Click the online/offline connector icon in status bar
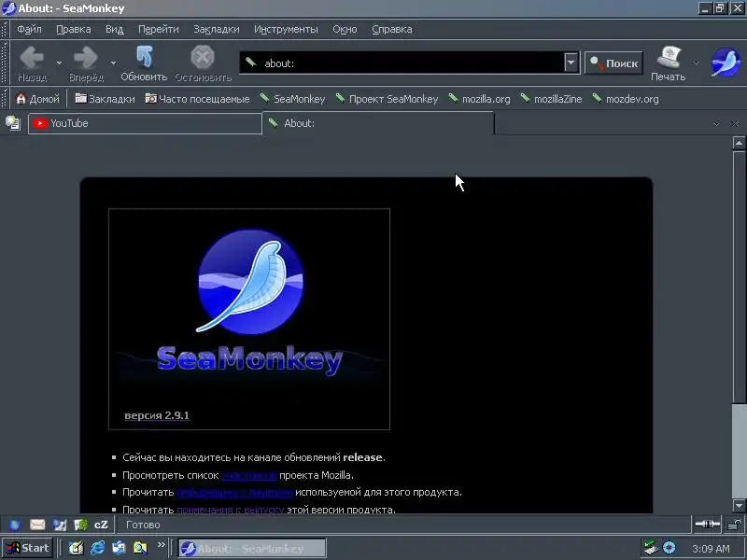 point(708,525)
